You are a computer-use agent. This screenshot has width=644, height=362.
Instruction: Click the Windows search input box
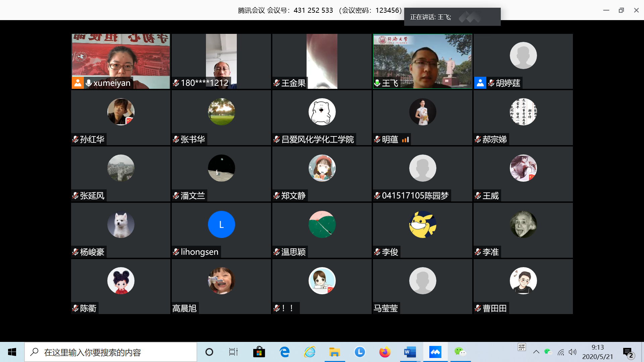[x=111, y=352]
